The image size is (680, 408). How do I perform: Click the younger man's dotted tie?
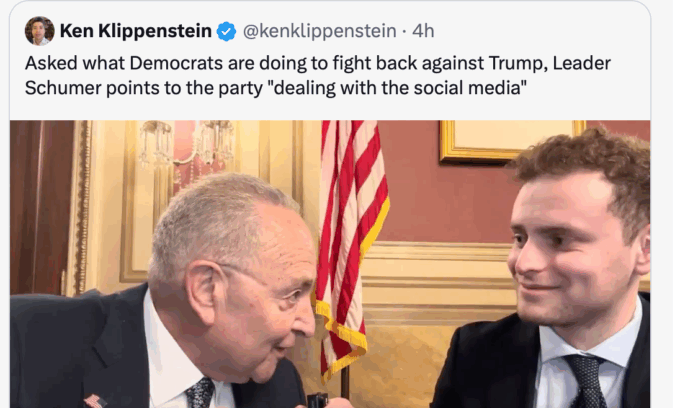coord(585,381)
